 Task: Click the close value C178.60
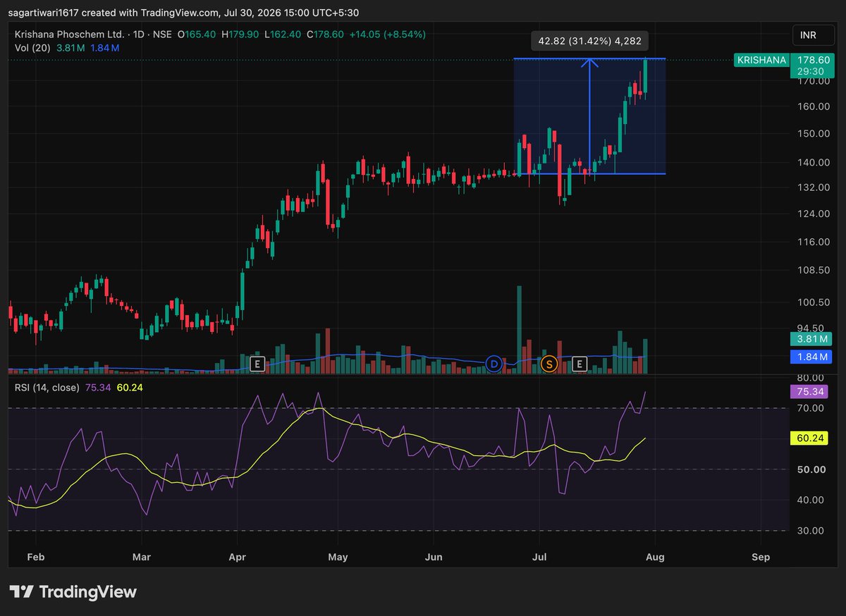tap(326, 34)
